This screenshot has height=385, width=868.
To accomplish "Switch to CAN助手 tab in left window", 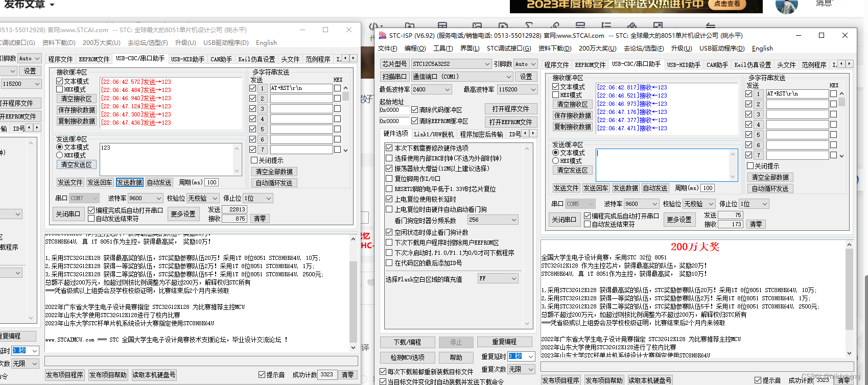I will [x=221, y=59].
